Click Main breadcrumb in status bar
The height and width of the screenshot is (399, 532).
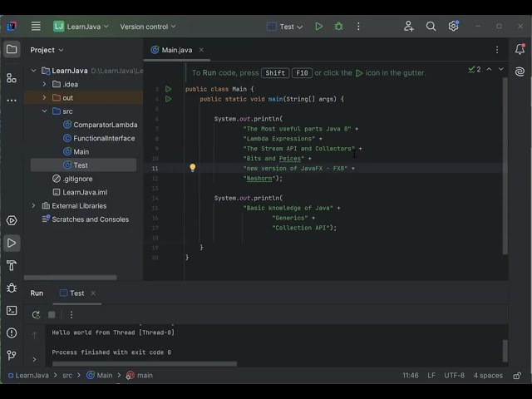[x=100, y=376]
